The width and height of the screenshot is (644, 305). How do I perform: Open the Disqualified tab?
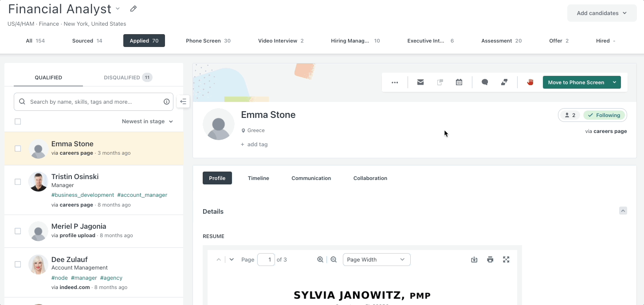[x=128, y=78]
